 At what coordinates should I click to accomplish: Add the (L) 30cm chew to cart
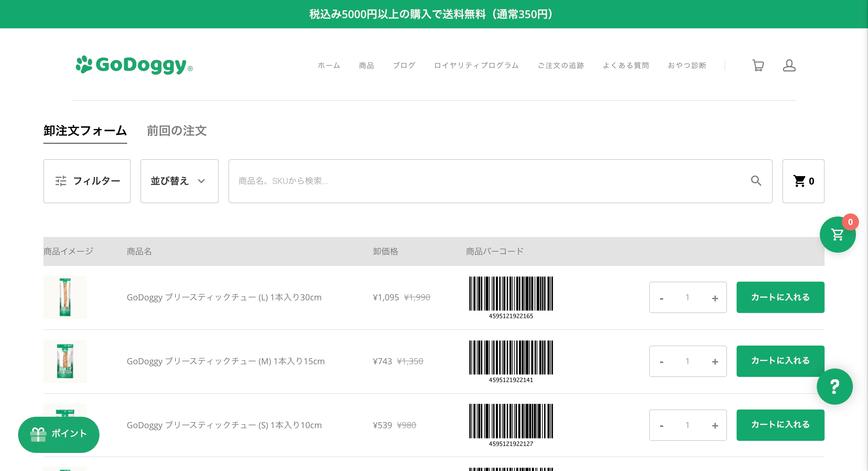(x=780, y=297)
